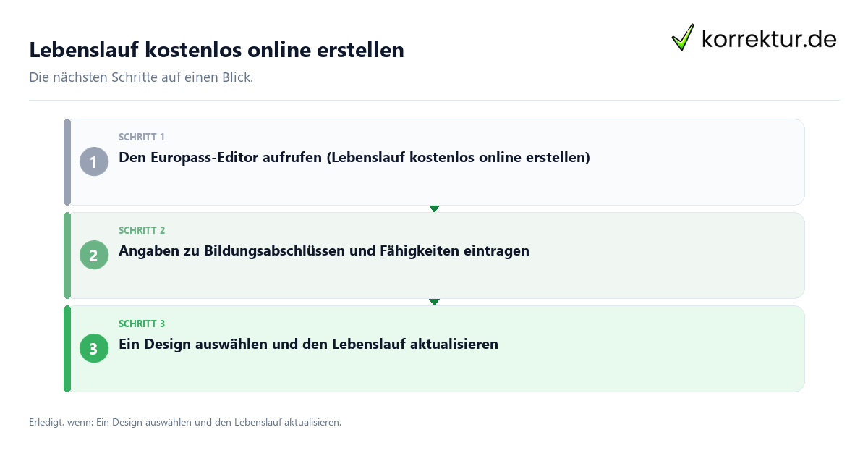Select 'Ein Design auswählen und den Lebenslauf aktualisieren' title
The image size is (868, 456).
coord(308,344)
